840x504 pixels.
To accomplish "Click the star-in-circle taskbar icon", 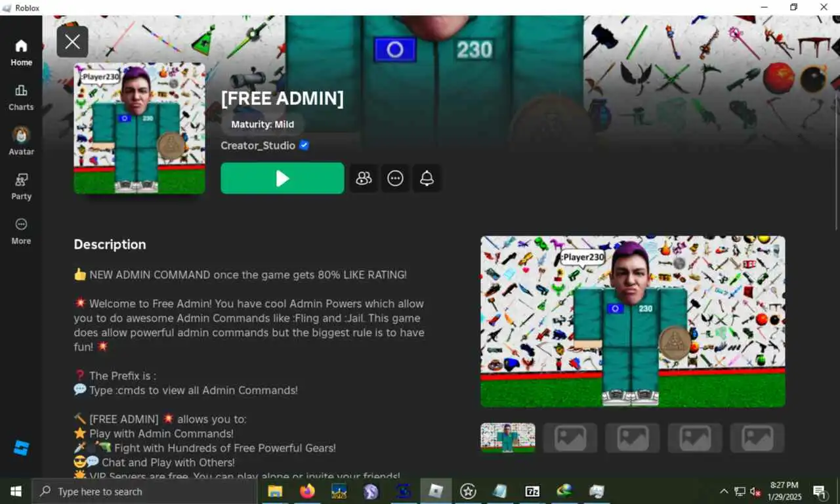I will point(468,491).
